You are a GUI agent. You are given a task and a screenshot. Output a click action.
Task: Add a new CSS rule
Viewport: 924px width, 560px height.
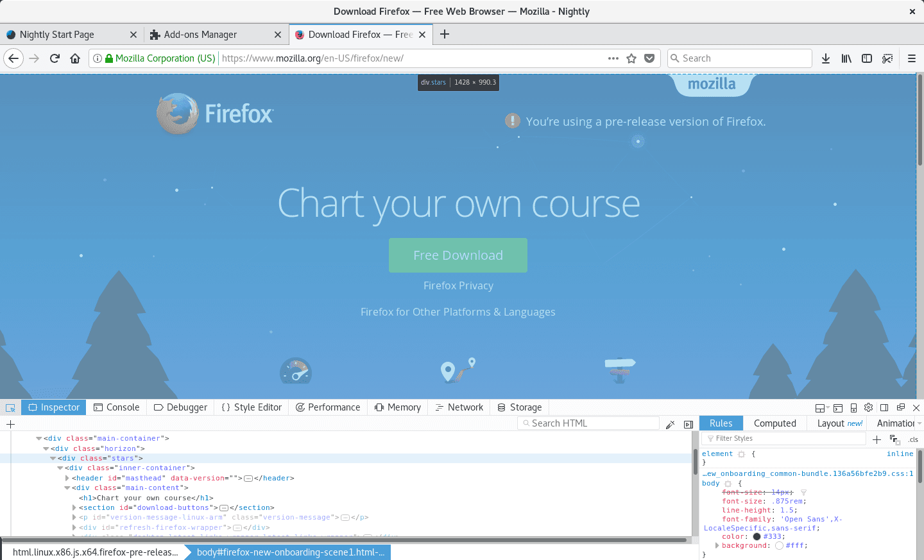click(877, 439)
